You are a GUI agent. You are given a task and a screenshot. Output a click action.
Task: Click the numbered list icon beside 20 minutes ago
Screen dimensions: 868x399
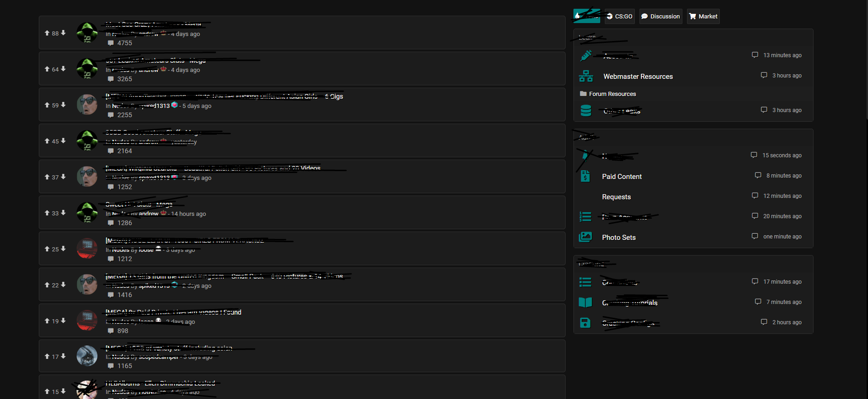click(585, 216)
